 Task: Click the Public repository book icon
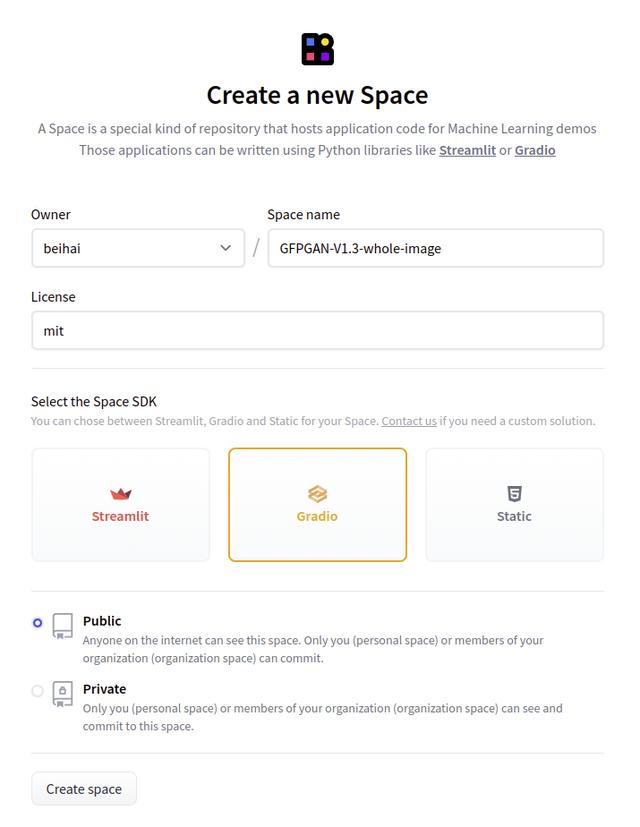[63, 627]
